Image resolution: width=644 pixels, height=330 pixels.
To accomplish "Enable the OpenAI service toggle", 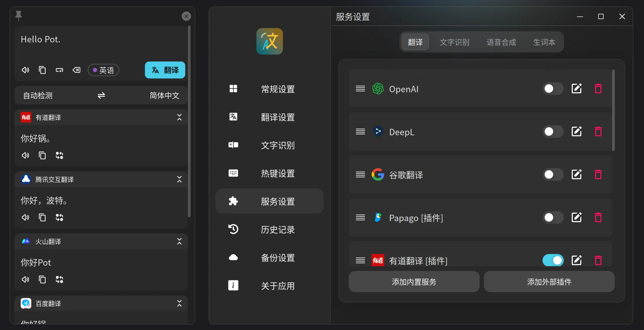I will click(x=553, y=89).
